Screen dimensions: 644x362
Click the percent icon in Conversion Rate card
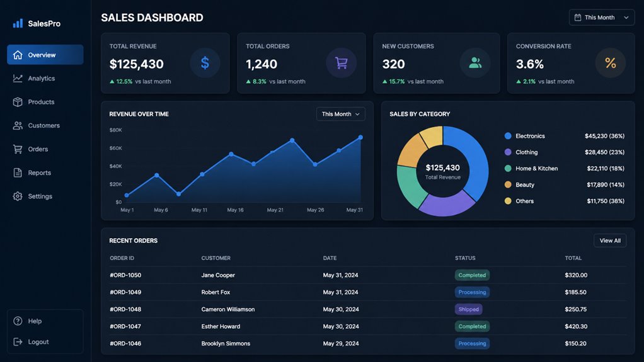[x=611, y=63]
